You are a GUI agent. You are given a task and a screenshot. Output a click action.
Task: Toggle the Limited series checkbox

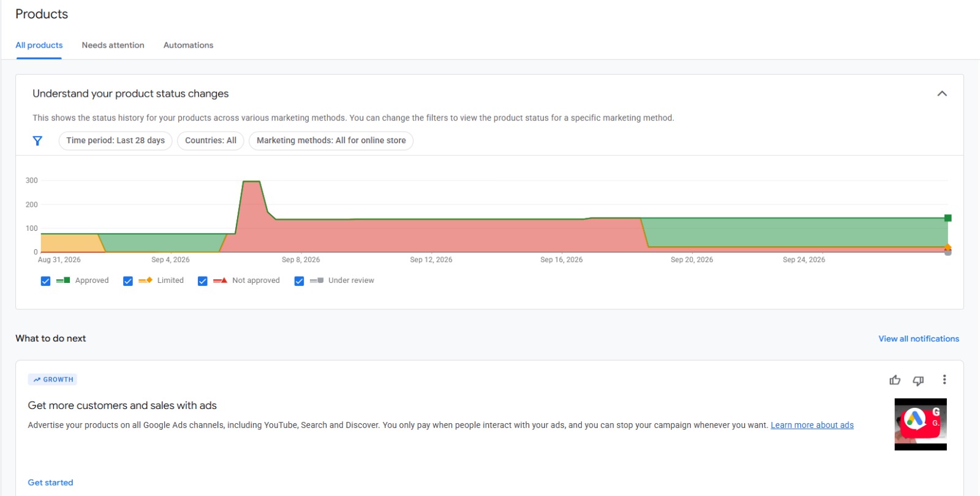[128, 281]
